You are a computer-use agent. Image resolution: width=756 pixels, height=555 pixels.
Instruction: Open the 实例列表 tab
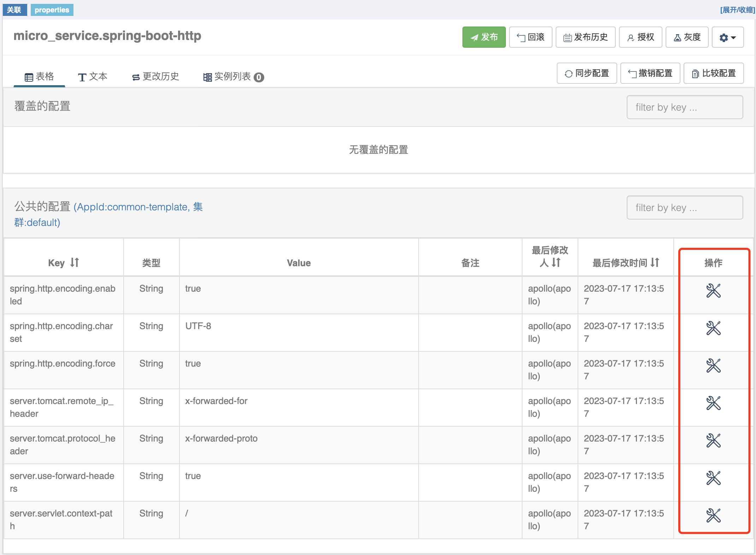pyautogui.click(x=233, y=77)
